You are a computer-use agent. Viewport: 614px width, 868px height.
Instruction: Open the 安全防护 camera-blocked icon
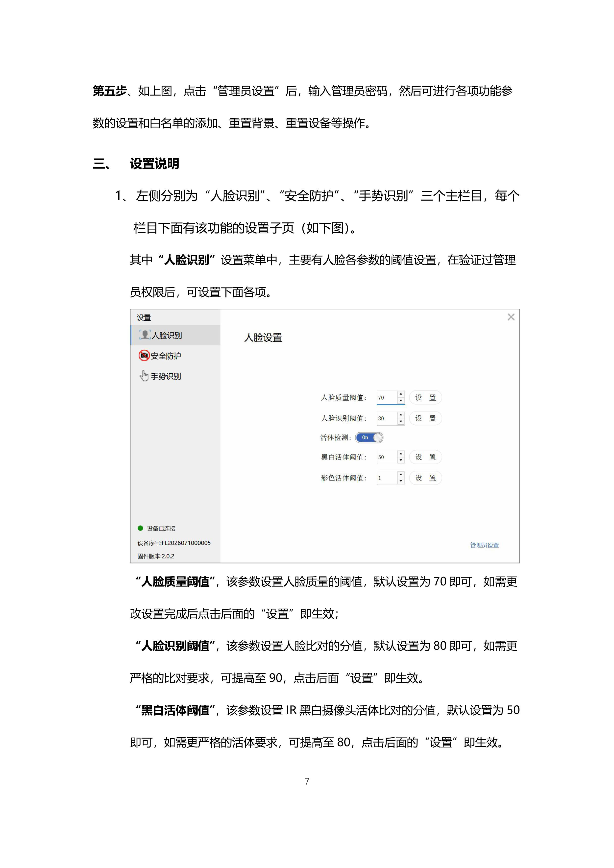point(144,355)
